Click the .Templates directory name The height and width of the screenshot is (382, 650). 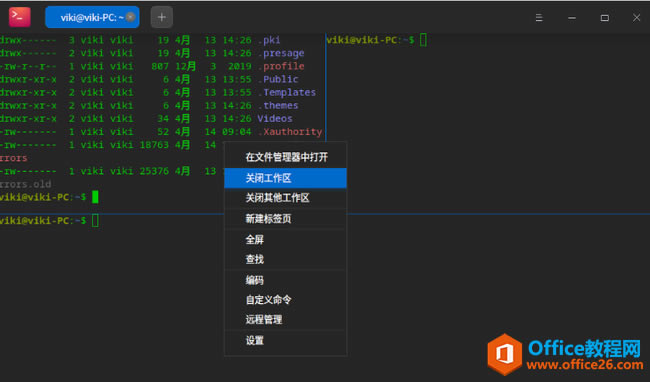point(287,92)
